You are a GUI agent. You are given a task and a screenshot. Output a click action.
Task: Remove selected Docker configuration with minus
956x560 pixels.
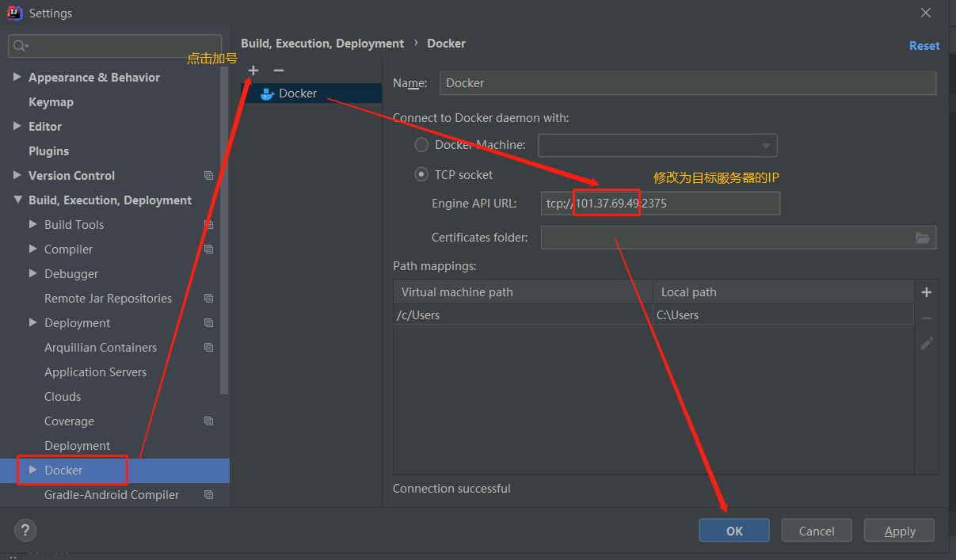point(278,70)
